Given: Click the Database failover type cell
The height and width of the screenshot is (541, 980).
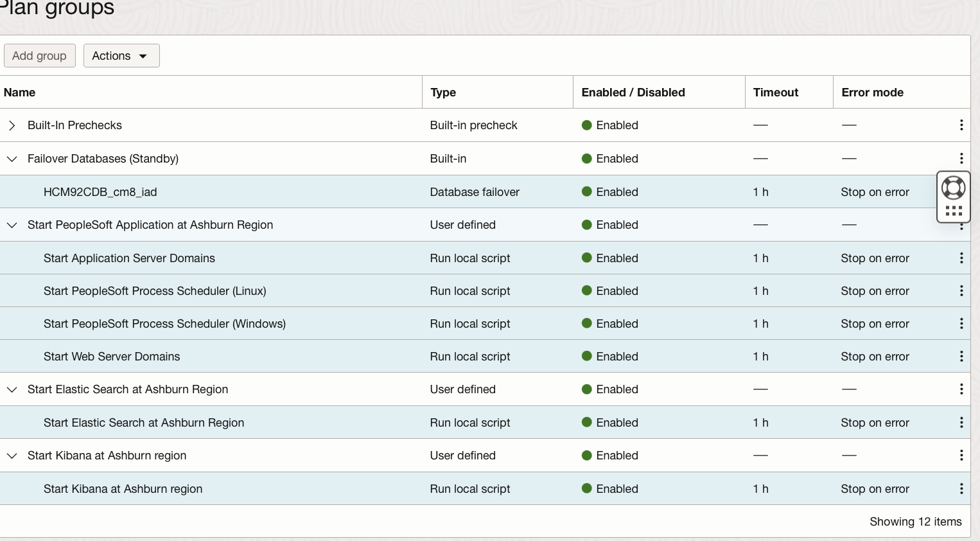Looking at the screenshot, I should coord(475,192).
